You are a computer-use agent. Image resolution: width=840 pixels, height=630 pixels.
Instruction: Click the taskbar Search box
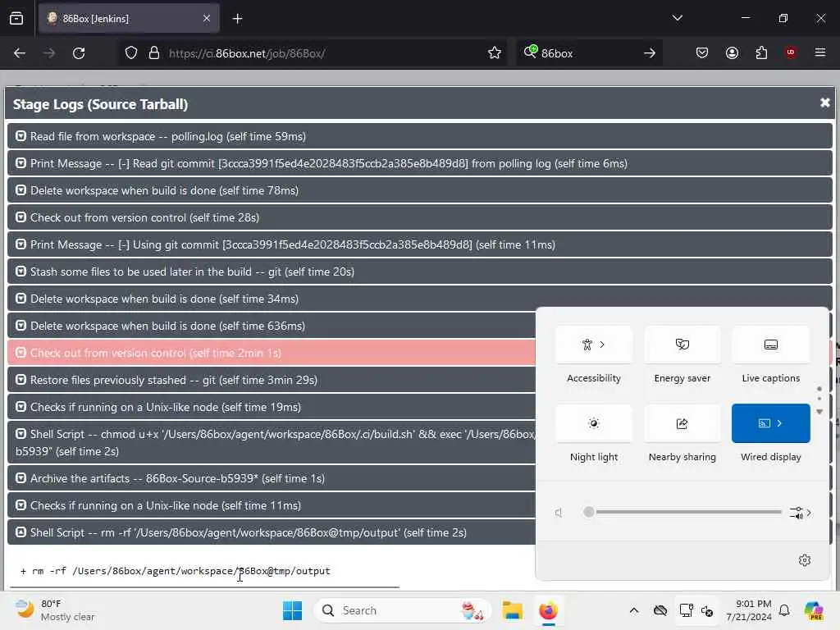pos(402,610)
